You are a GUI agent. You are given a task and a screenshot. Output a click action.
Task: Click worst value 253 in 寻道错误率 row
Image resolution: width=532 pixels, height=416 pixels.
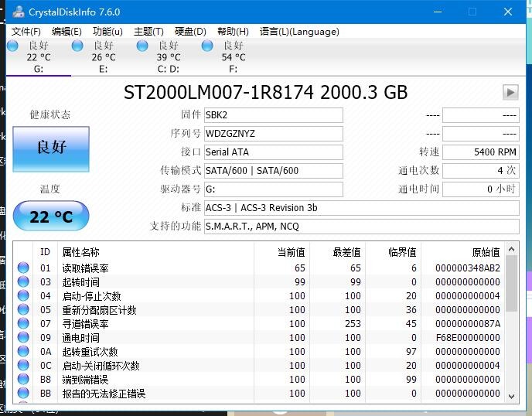(353, 324)
